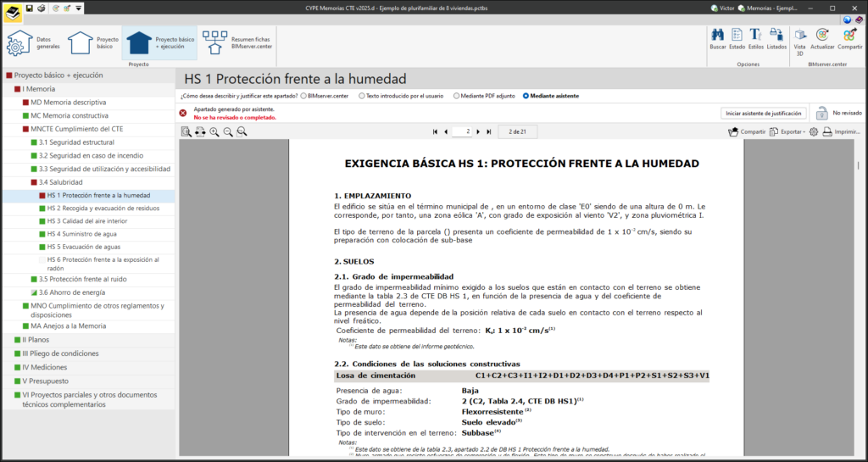Go to the previous page

click(446, 131)
